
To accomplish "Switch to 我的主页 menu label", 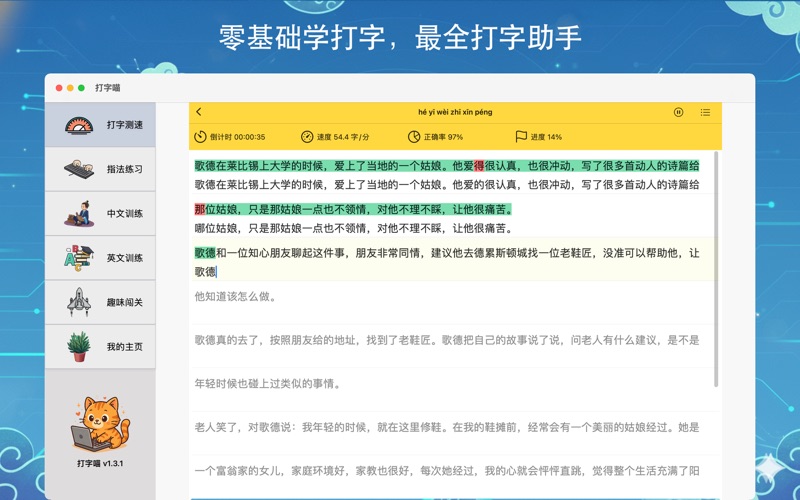I will click(x=124, y=347).
